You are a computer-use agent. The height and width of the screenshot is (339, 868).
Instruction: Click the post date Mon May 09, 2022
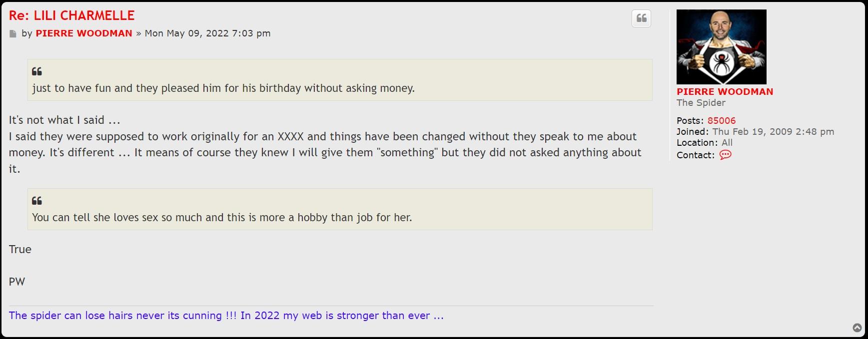coord(207,33)
